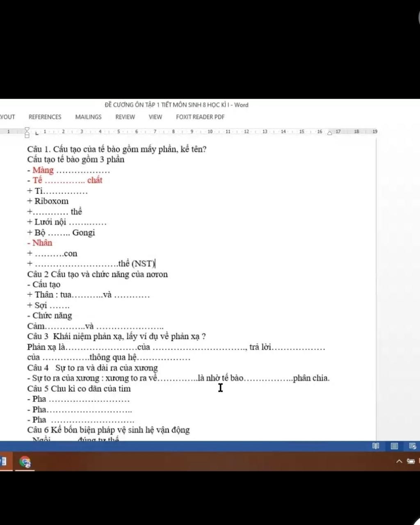
Task: Click the text 'Phản xạ là'
Action: click(46, 347)
